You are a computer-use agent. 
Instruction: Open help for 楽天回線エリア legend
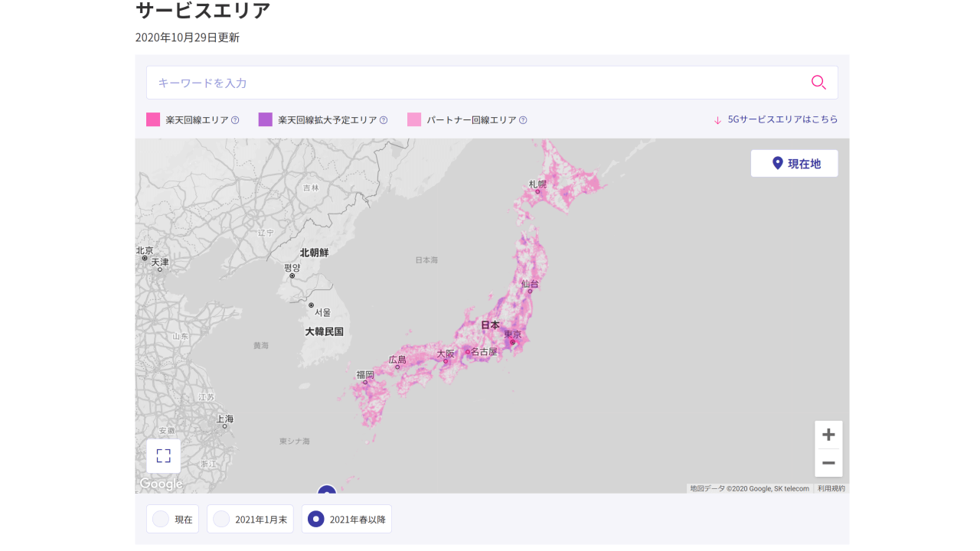[235, 120]
